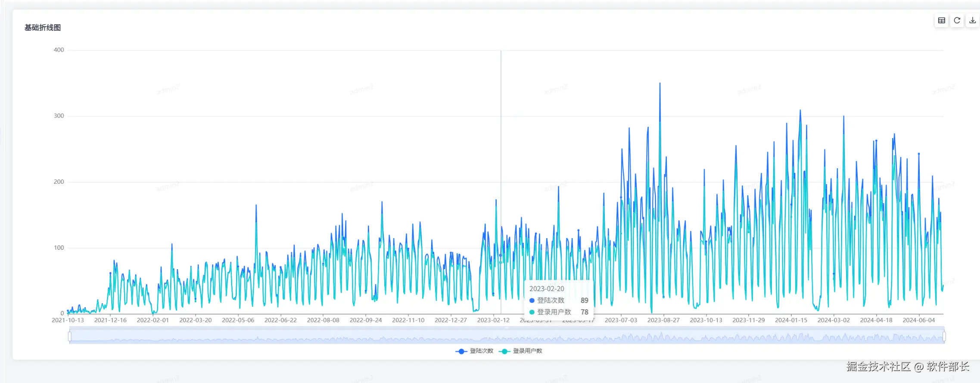This screenshot has height=383, width=980.
Task: Grab the right zoom slider handle
Action: click(x=944, y=336)
